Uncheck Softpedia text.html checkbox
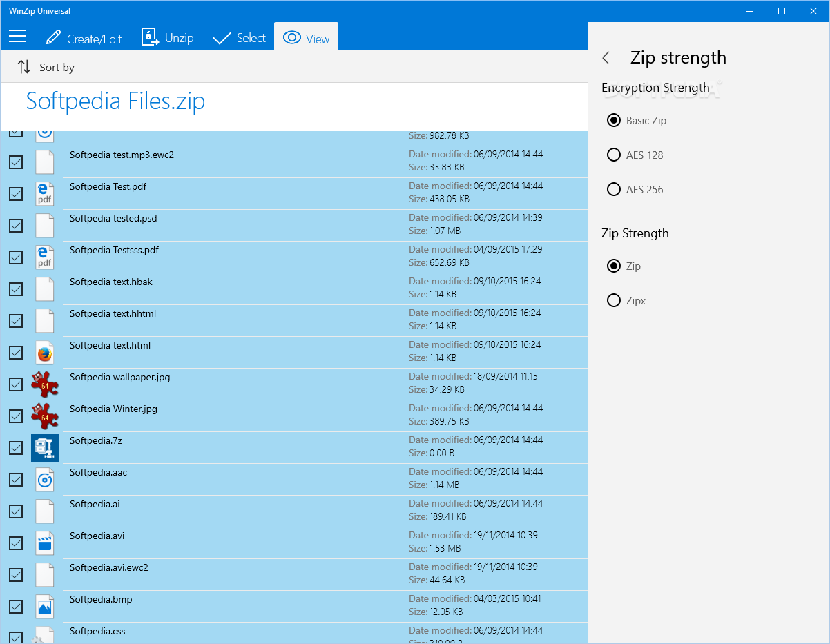This screenshot has height=644, width=830. pyautogui.click(x=16, y=353)
